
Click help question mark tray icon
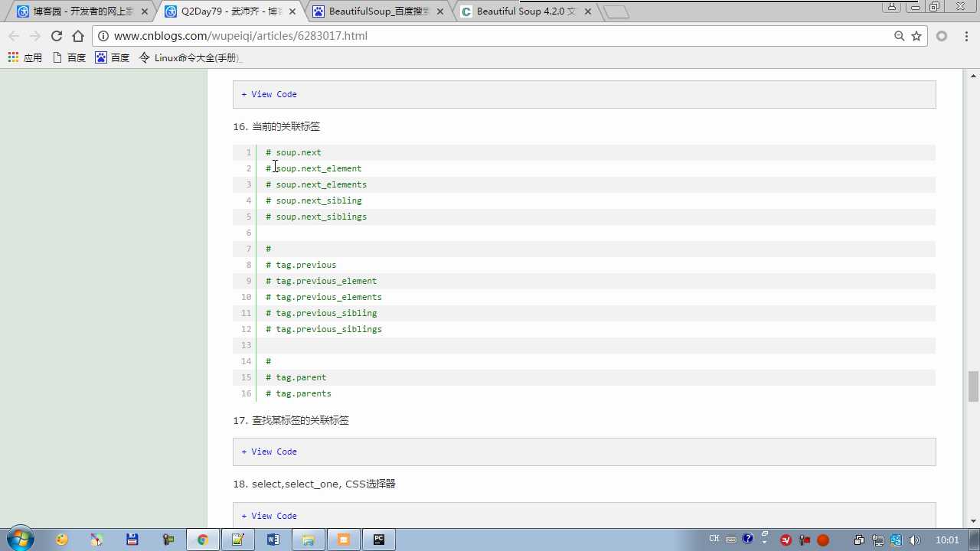[748, 539]
